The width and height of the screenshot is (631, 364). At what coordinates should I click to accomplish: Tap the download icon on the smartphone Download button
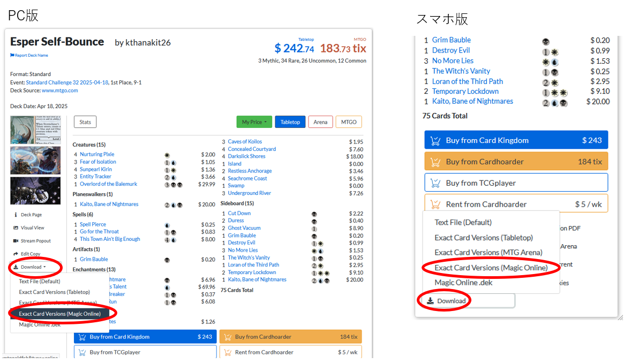click(430, 301)
